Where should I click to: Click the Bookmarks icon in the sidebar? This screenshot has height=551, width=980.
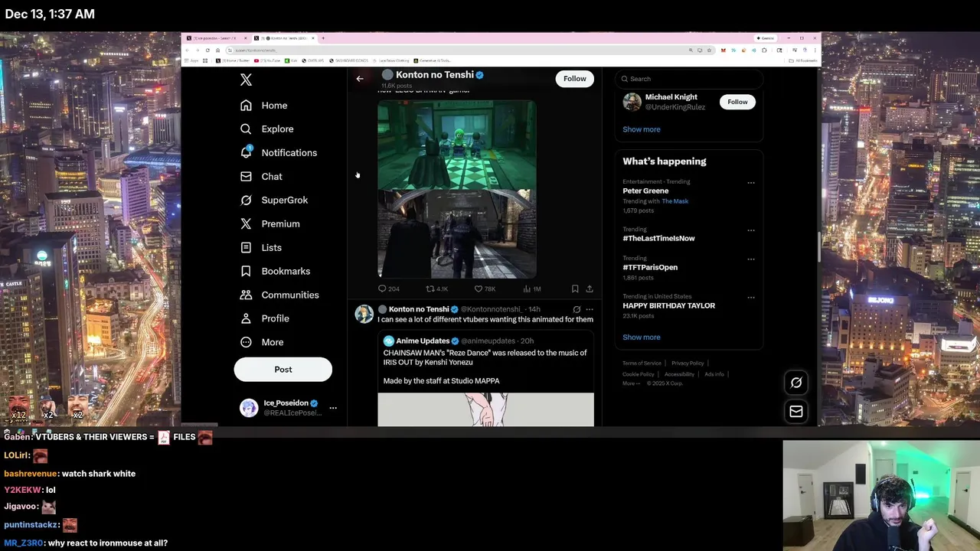pos(246,272)
